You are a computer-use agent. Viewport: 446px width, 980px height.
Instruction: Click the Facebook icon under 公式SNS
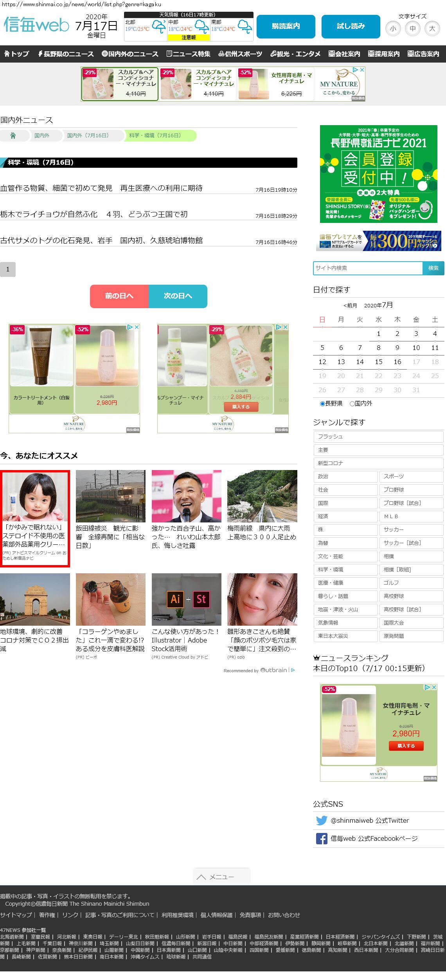click(322, 838)
